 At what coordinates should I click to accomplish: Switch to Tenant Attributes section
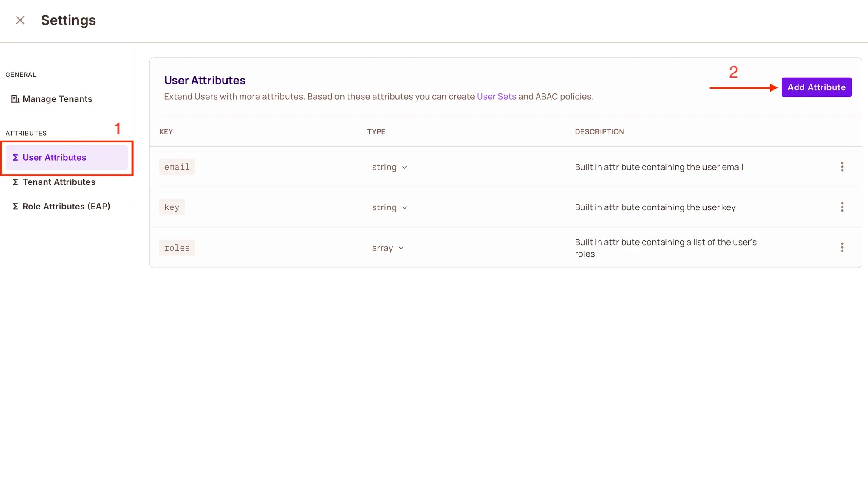(x=59, y=182)
